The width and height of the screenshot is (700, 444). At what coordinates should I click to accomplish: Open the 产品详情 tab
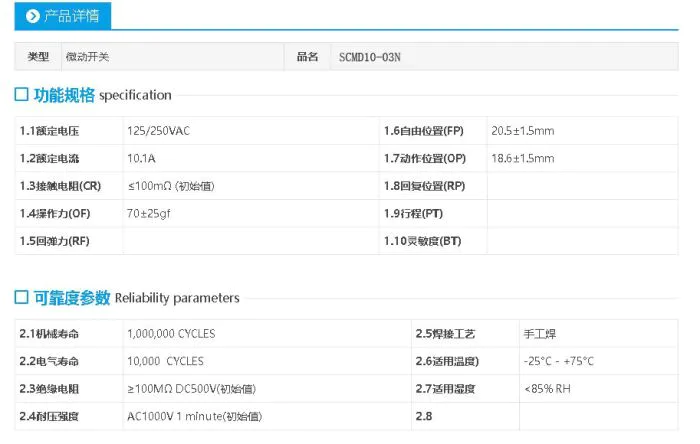pos(63,16)
